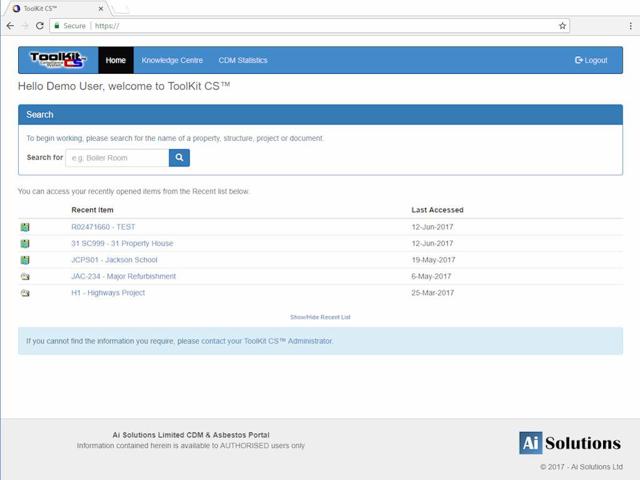Open 31 SC999 - 31 Property House
This screenshot has width=640, height=480.
pyautogui.click(x=122, y=243)
